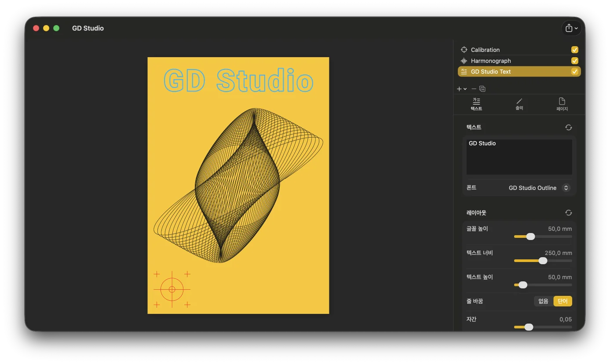Image resolution: width=610 pixels, height=364 pixels.
Task: Click the Harmonograph waveform layer icon
Action: [x=464, y=61]
